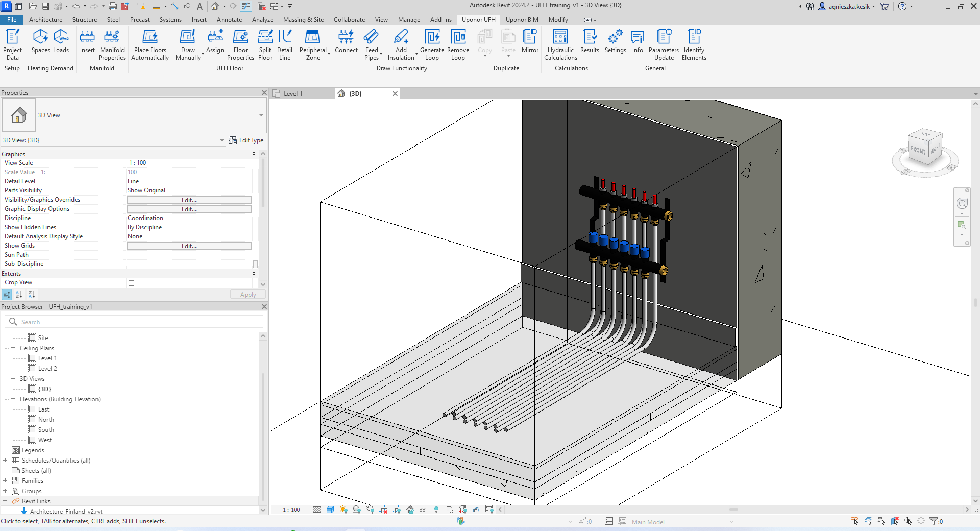This screenshot has width=980, height=531.
Task: Open the Manage ribbon tab
Action: click(x=409, y=20)
